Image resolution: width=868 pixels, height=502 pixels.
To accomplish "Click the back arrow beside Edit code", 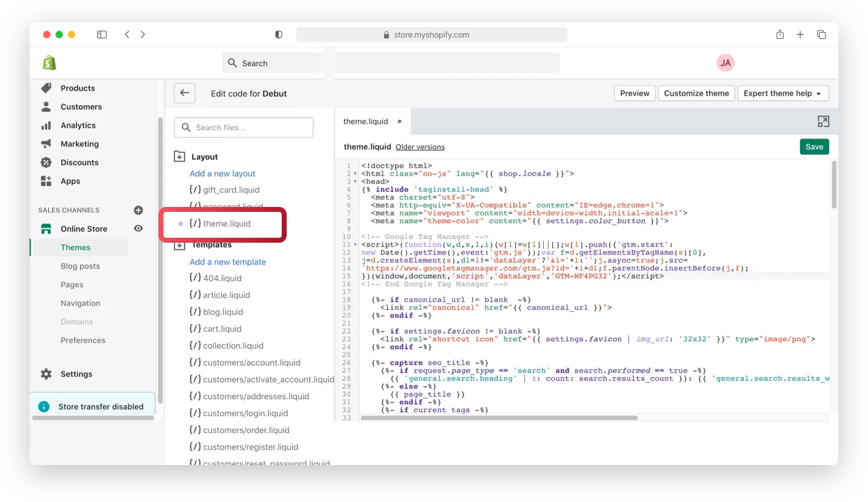I will (x=184, y=94).
